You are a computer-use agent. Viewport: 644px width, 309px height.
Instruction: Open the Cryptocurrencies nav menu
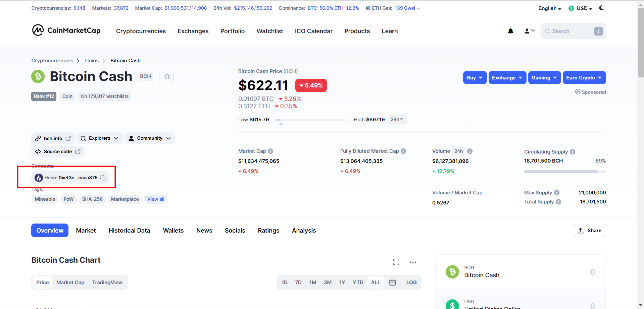pos(141,31)
